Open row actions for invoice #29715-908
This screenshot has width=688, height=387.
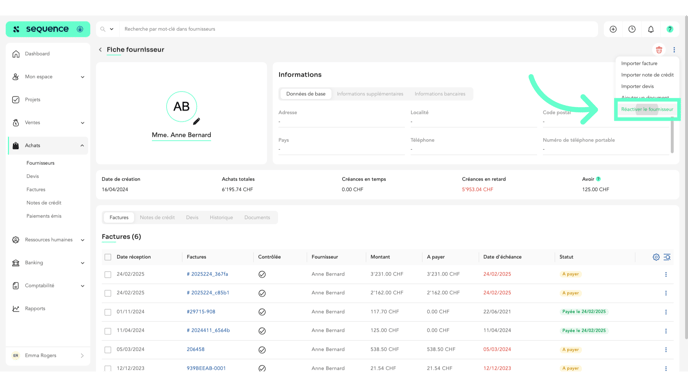point(666,312)
